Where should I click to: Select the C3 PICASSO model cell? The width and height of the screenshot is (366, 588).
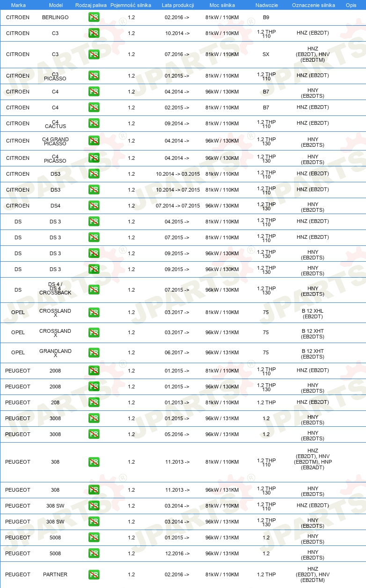pyautogui.click(x=55, y=76)
